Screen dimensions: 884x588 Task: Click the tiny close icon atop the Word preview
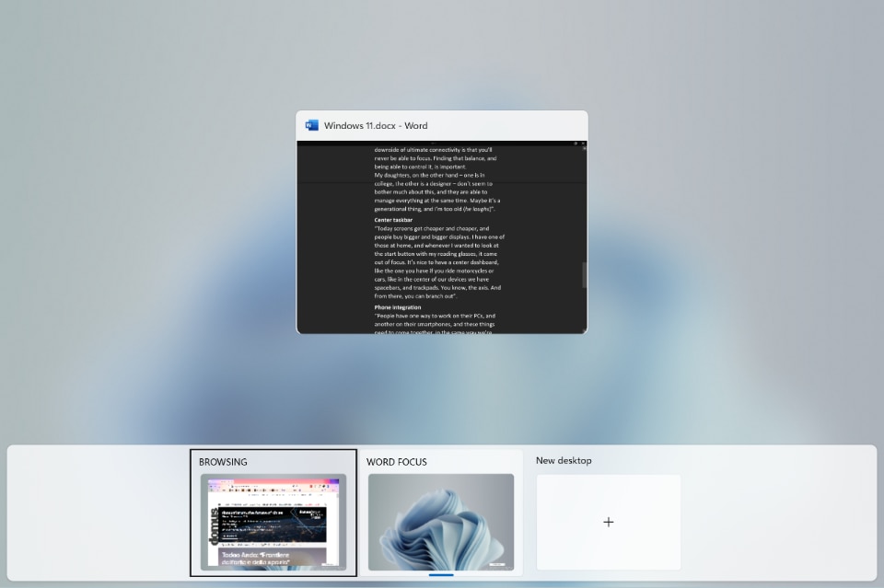pos(583,144)
